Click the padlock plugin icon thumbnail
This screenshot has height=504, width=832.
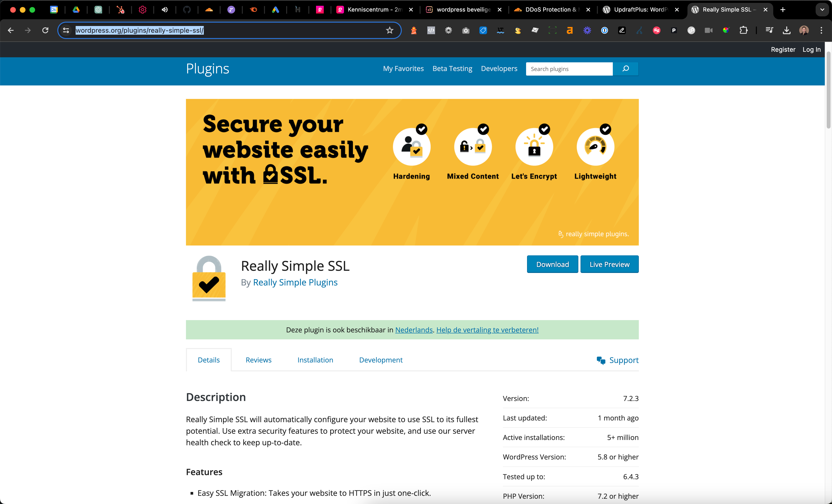pos(209,278)
